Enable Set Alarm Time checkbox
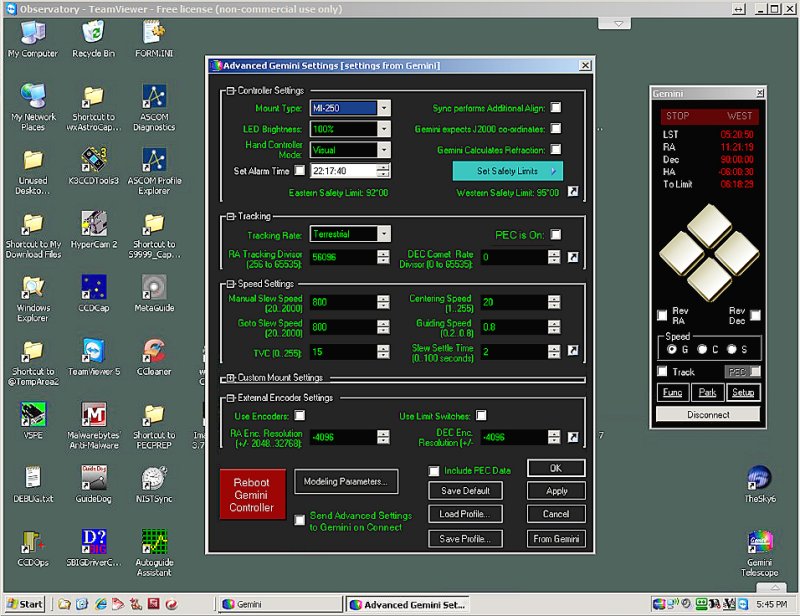The height and width of the screenshot is (616, 800). 300,170
